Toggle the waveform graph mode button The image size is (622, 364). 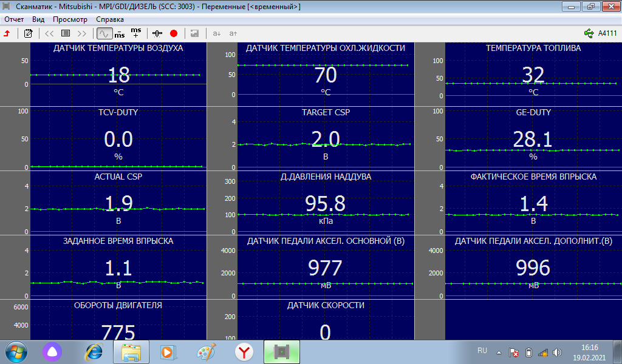coord(104,33)
